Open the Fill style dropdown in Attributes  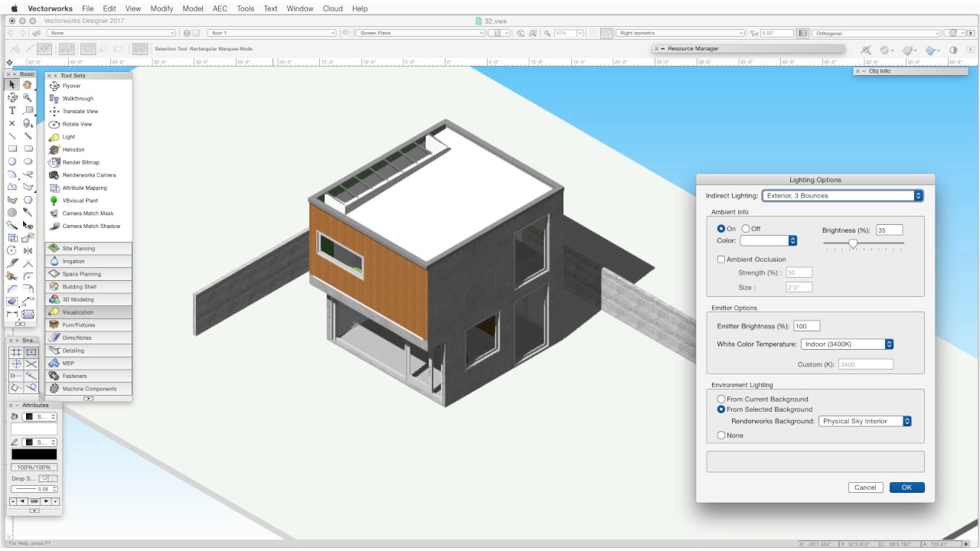click(x=40, y=417)
